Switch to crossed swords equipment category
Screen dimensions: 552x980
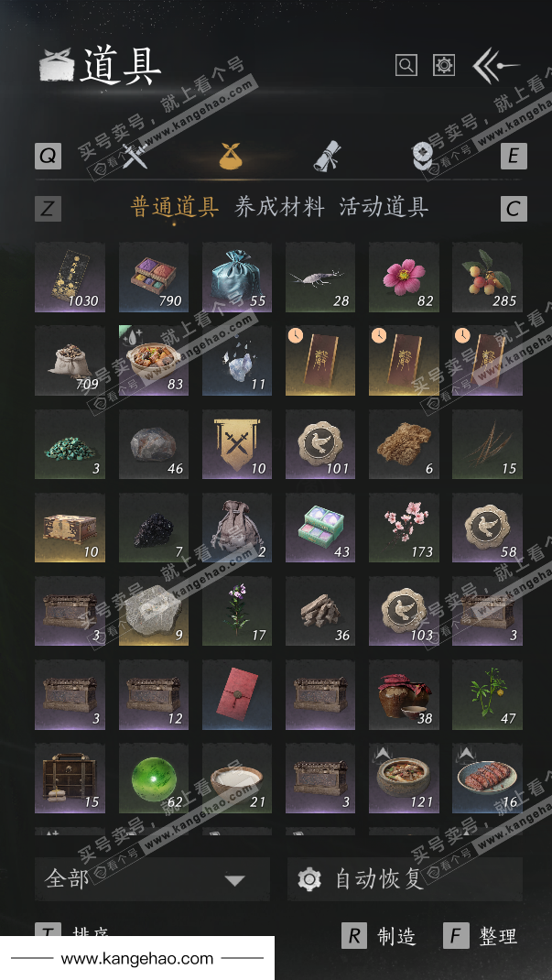(135, 157)
